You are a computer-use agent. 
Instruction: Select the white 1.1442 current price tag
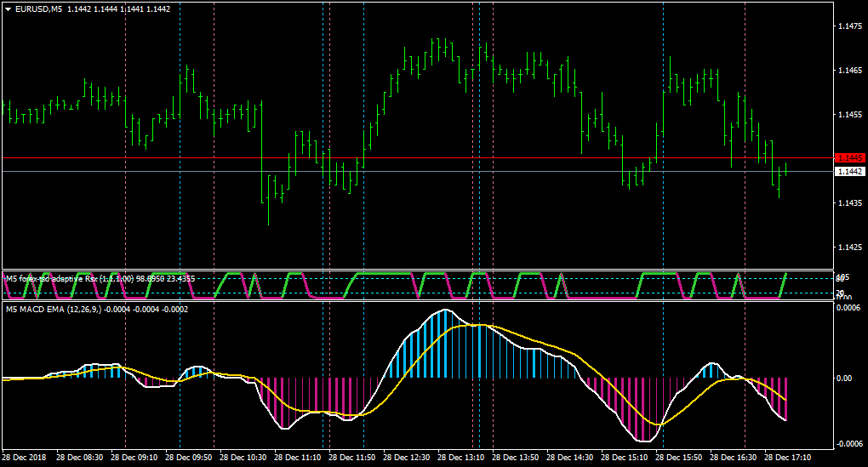(850, 172)
